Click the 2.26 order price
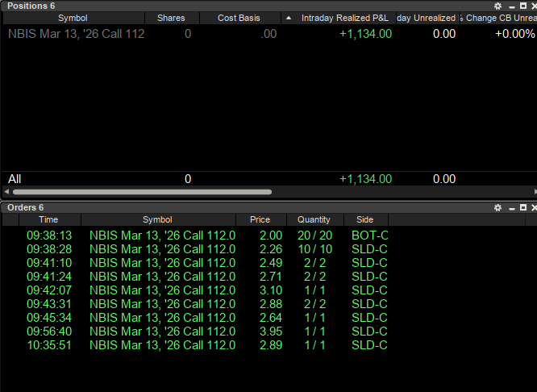 click(x=271, y=249)
